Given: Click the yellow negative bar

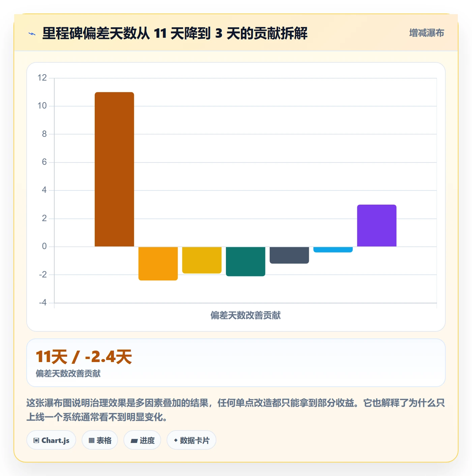Looking at the screenshot, I should click(202, 260).
